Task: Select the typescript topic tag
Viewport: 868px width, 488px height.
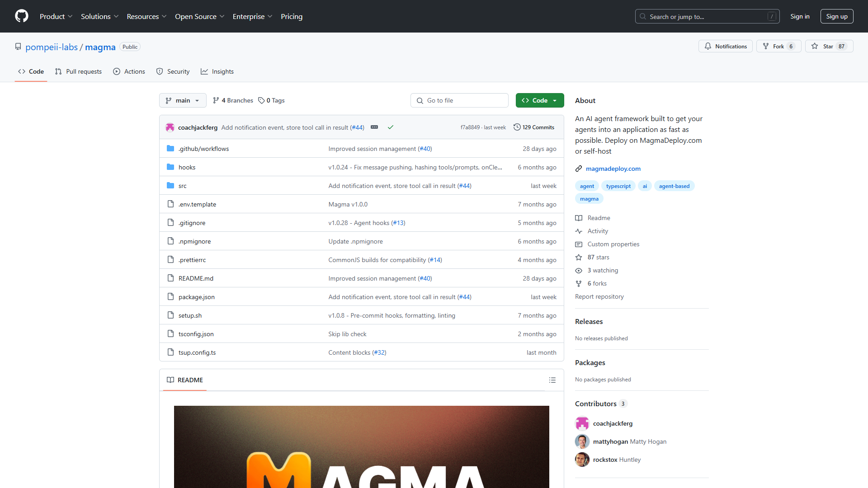Action: tap(618, 186)
